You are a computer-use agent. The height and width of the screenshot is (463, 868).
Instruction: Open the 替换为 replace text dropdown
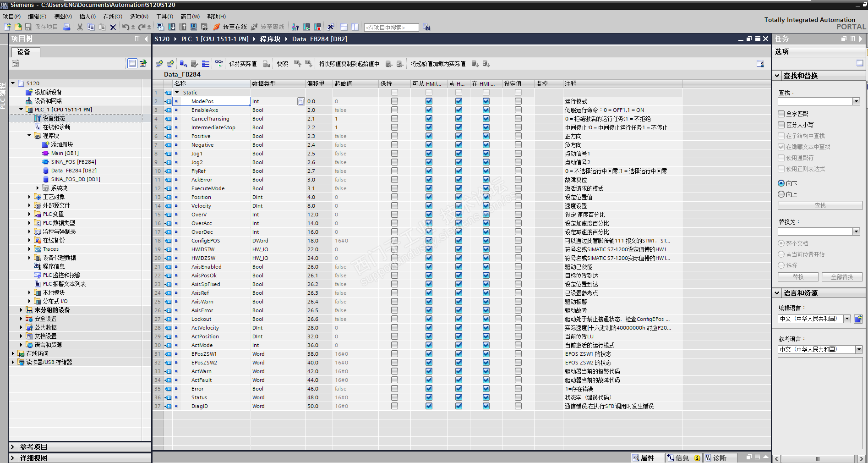[x=856, y=231]
